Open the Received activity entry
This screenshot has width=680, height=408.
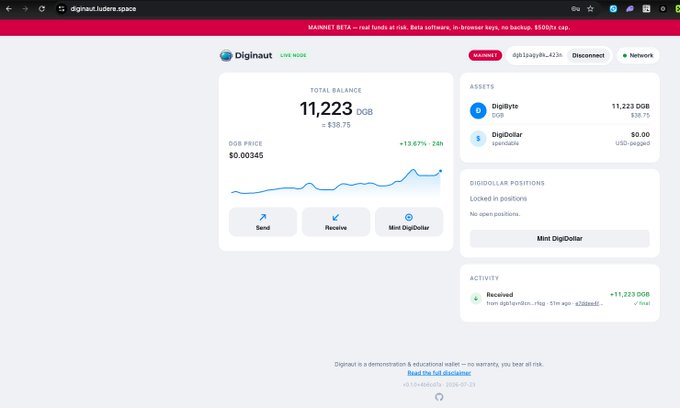[559, 298]
